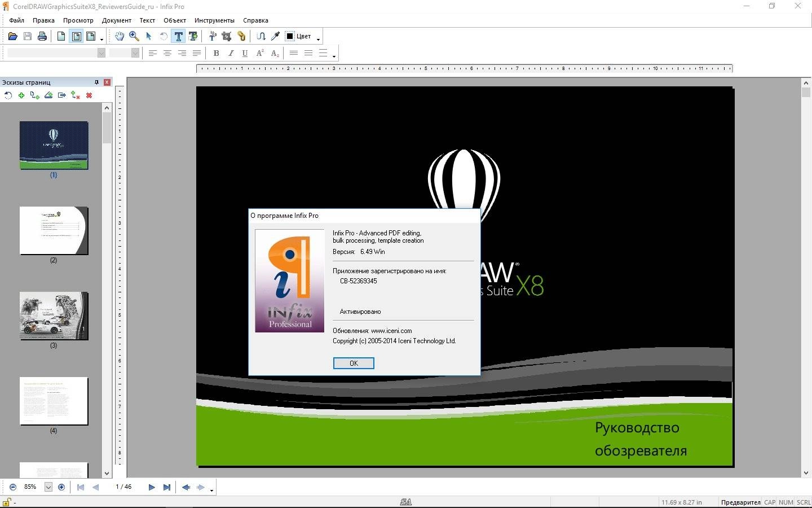Viewport: 812px width, 508px height.
Task: Select the text flow path tool
Action: coord(261,36)
